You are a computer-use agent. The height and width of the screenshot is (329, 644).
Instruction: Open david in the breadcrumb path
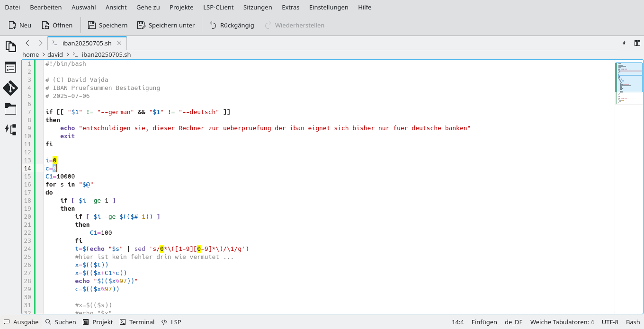pos(55,54)
